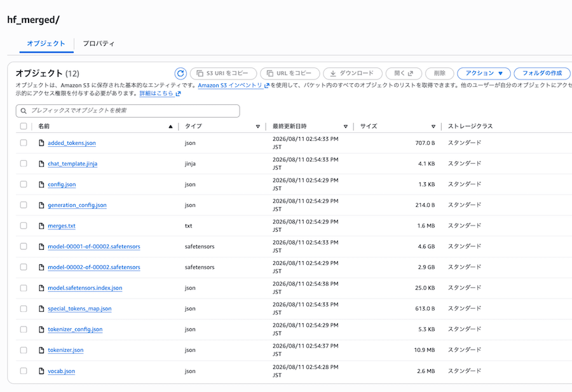
Task: Sort by 最終更新日時 column arrow
Action: click(346, 126)
